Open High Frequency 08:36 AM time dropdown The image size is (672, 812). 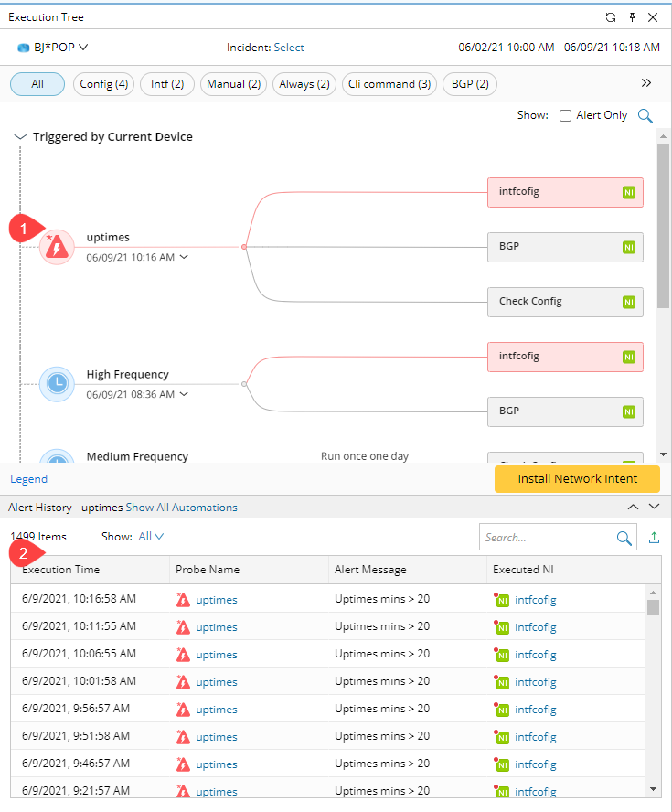click(x=184, y=394)
